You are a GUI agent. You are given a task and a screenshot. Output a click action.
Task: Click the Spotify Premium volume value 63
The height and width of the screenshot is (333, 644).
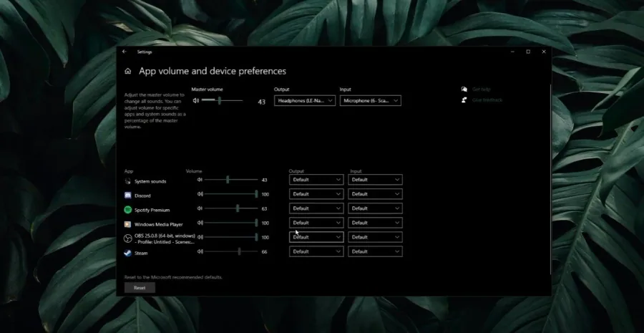pos(264,209)
